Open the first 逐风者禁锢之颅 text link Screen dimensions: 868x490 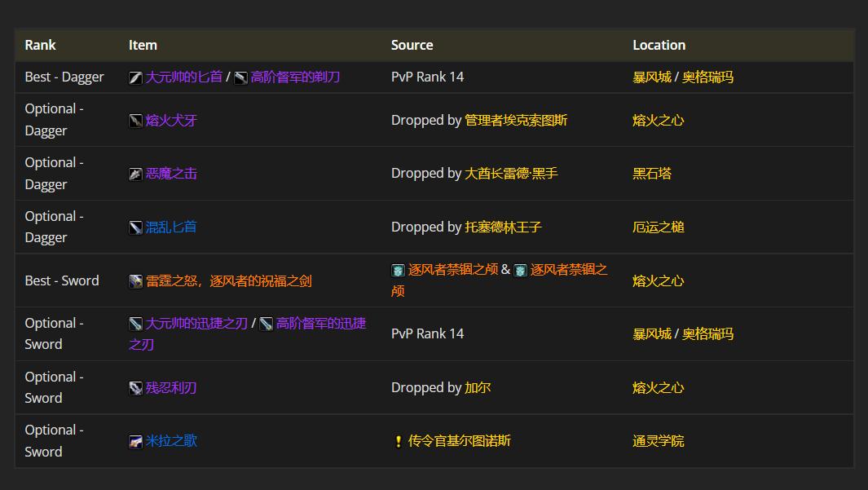(453, 270)
